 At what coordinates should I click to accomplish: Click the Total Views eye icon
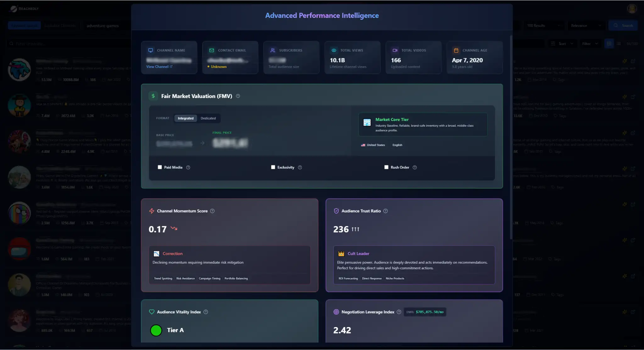pyautogui.click(x=334, y=50)
